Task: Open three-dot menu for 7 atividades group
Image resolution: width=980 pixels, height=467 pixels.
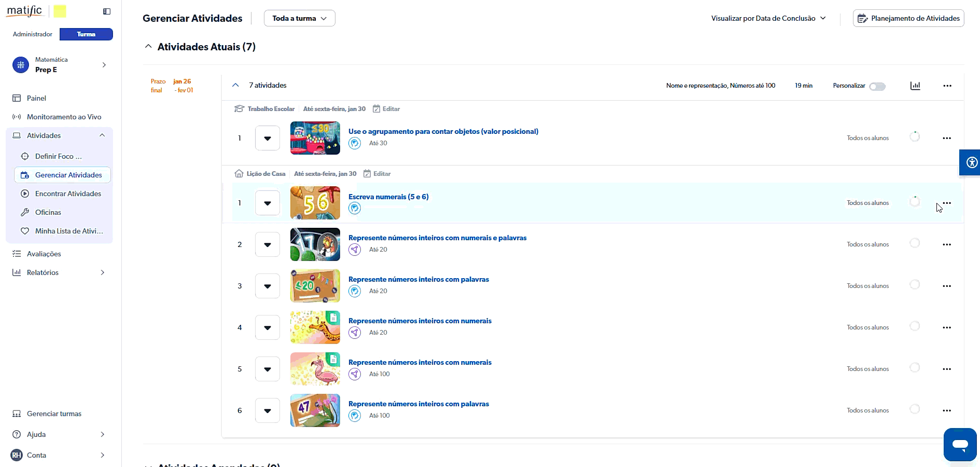Action: pyautogui.click(x=947, y=86)
